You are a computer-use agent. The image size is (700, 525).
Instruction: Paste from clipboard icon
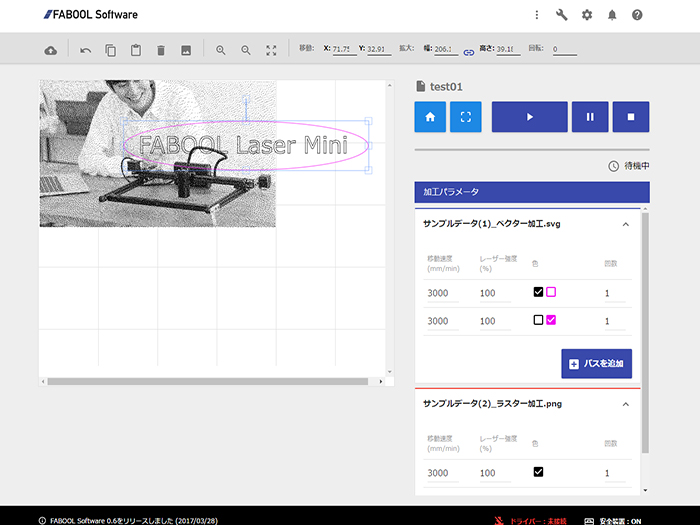pyautogui.click(x=136, y=50)
